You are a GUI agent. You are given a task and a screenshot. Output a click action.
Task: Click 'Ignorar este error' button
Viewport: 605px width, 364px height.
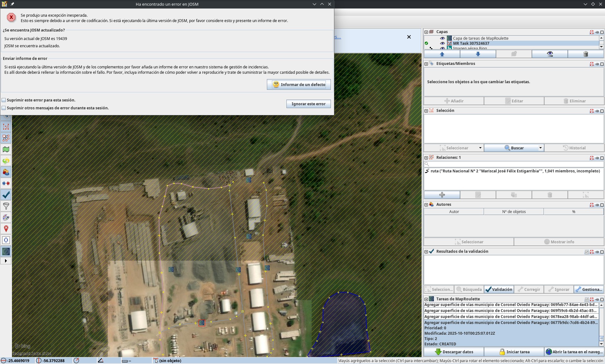point(308,104)
